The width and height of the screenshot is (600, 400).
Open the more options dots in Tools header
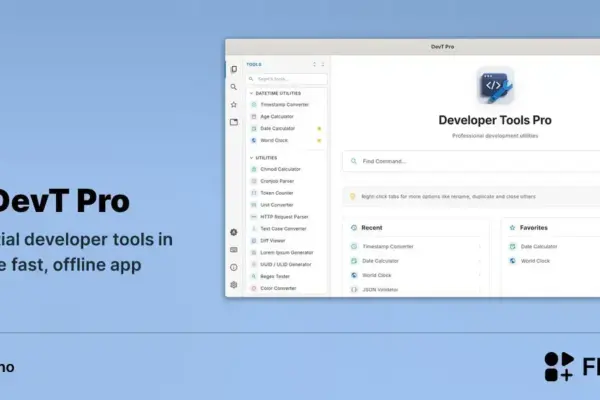pyautogui.click(x=323, y=64)
